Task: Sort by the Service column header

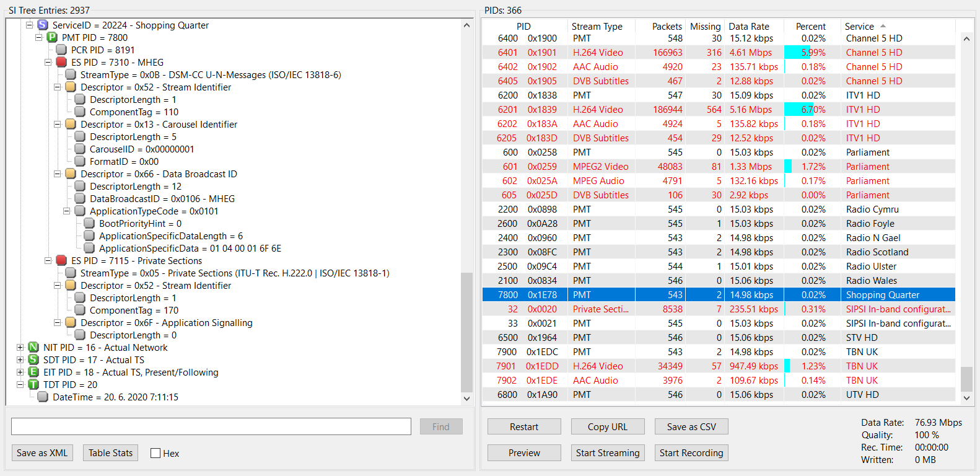Action: pyautogui.click(x=898, y=26)
